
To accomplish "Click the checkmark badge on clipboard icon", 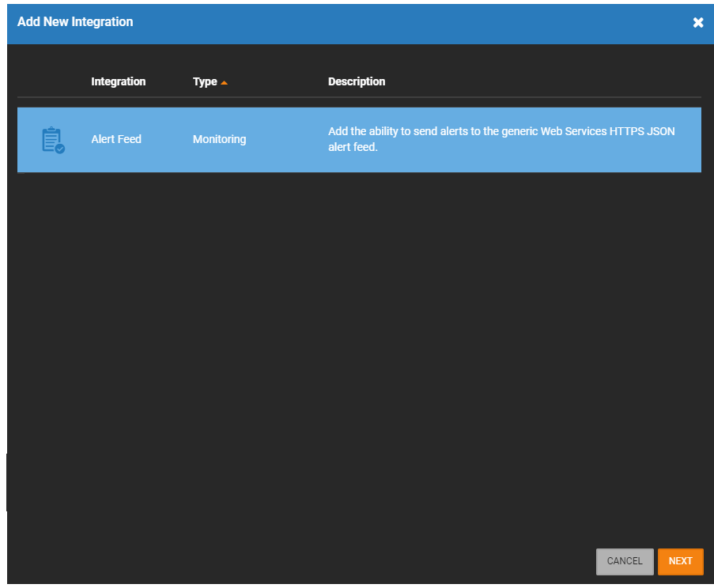I will point(60,148).
